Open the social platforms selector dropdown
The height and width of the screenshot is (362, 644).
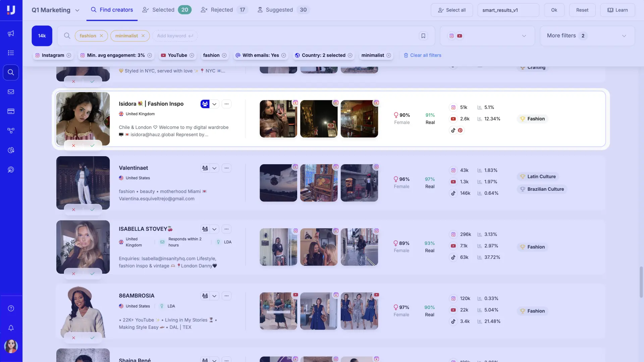[x=487, y=36]
